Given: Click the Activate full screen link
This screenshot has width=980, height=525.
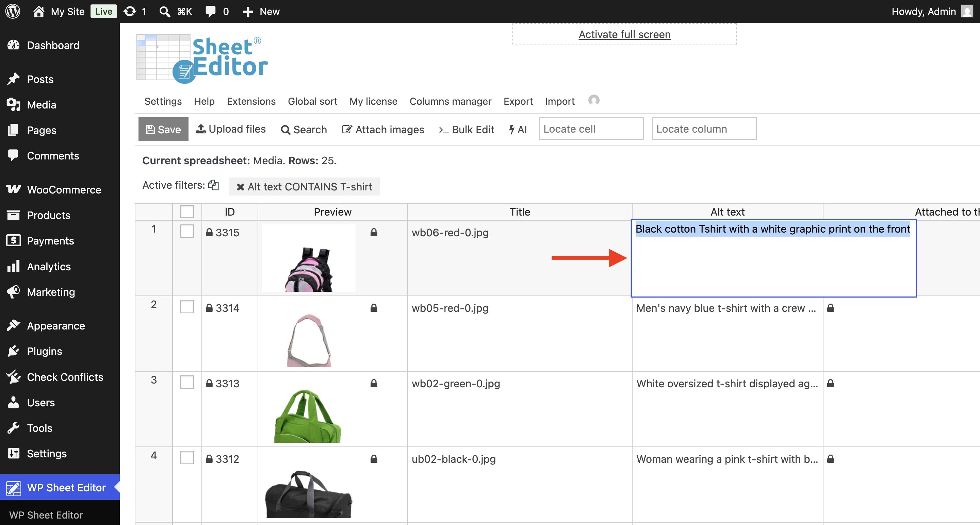Looking at the screenshot, I should tap(624, 34).
